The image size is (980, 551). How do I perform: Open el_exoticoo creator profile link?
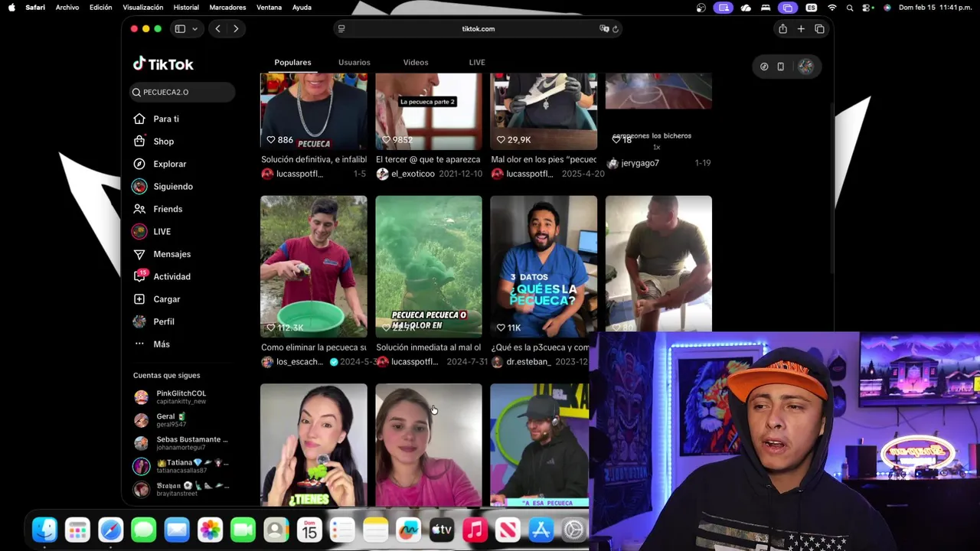click(413, 174)
